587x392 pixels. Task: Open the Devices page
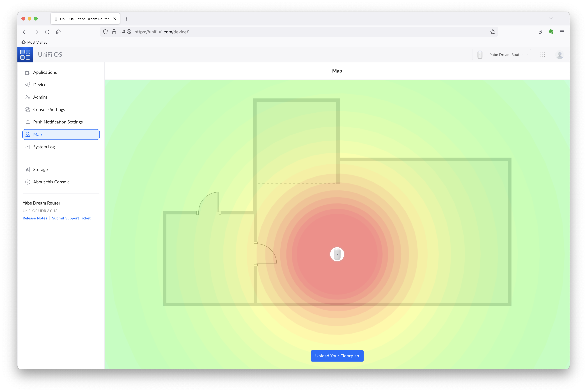pos(61,85)
